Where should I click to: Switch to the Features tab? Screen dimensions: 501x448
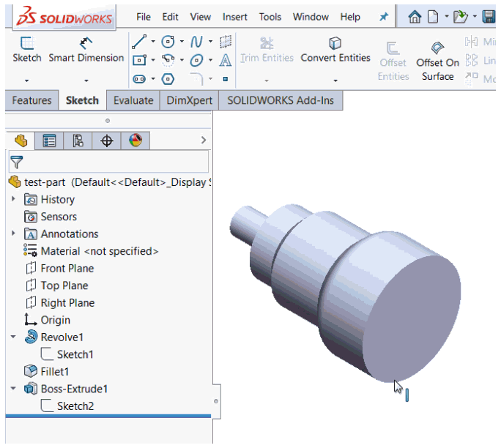[31, 100]
